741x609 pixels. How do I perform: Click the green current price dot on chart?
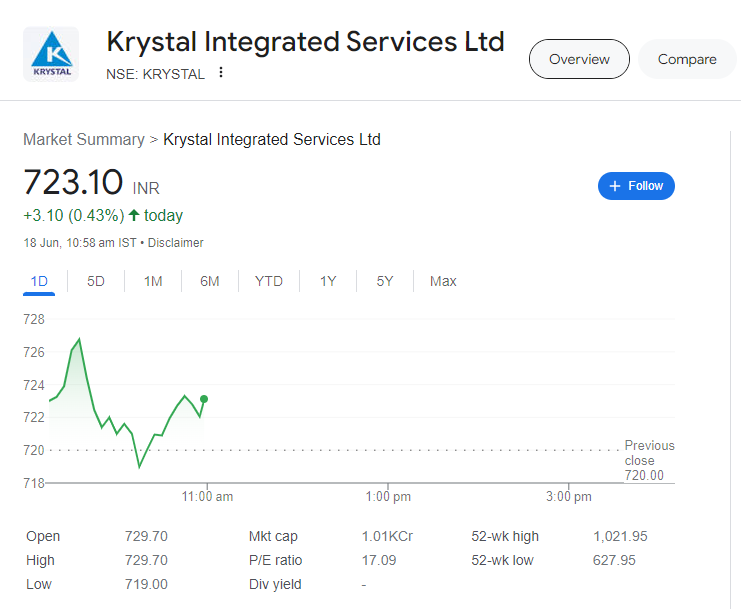(204, 399)
